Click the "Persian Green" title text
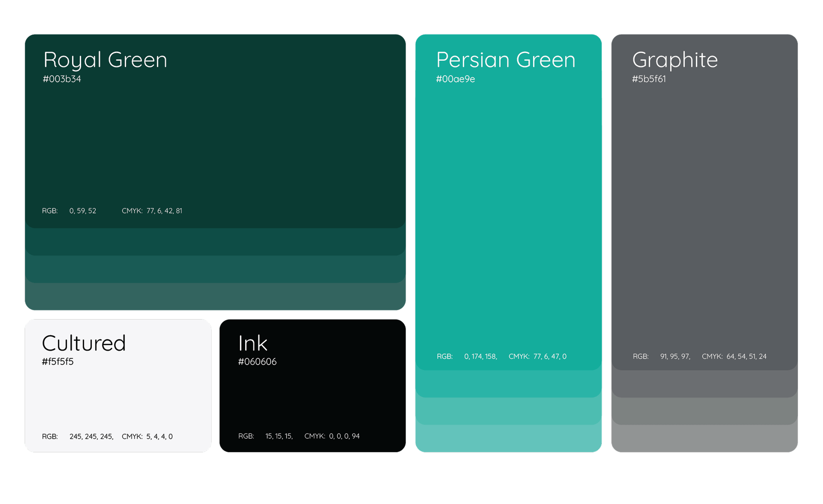 [506, 60]
